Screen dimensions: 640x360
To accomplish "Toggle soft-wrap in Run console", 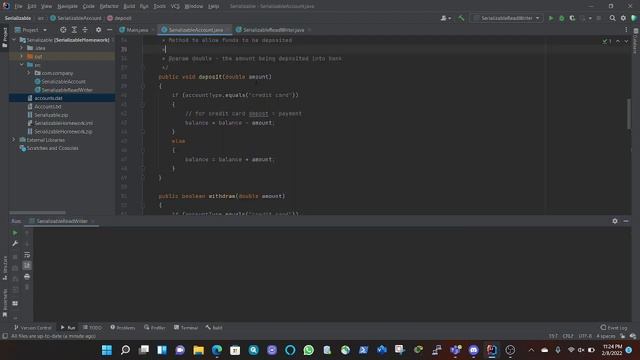I will click(27, 255).
